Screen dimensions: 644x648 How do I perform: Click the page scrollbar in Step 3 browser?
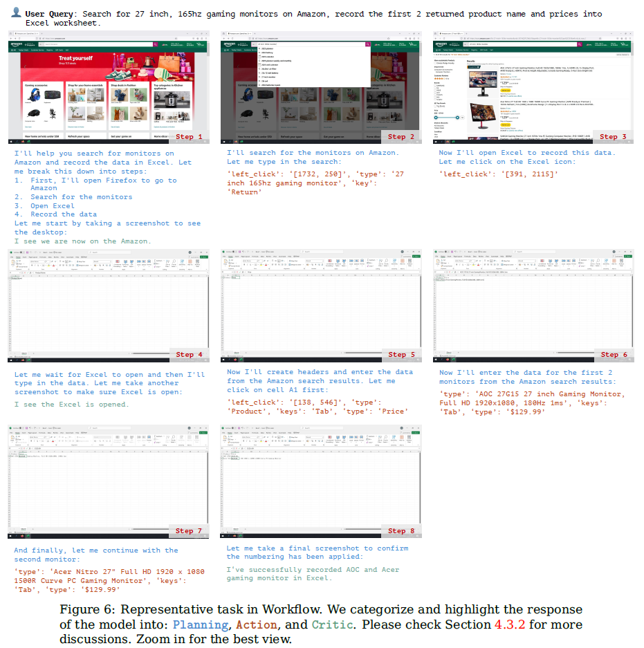click(x=632, y=50)
